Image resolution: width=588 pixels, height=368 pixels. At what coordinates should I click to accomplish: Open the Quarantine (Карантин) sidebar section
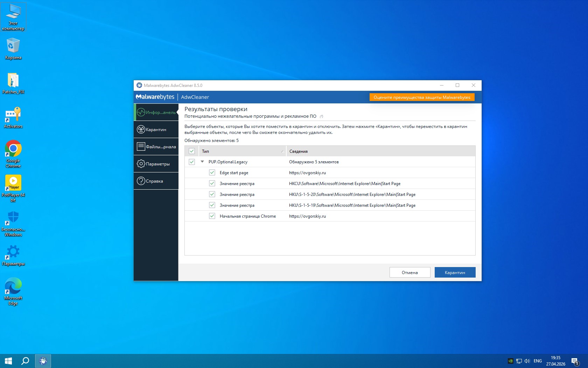click(x=156, y=130)
